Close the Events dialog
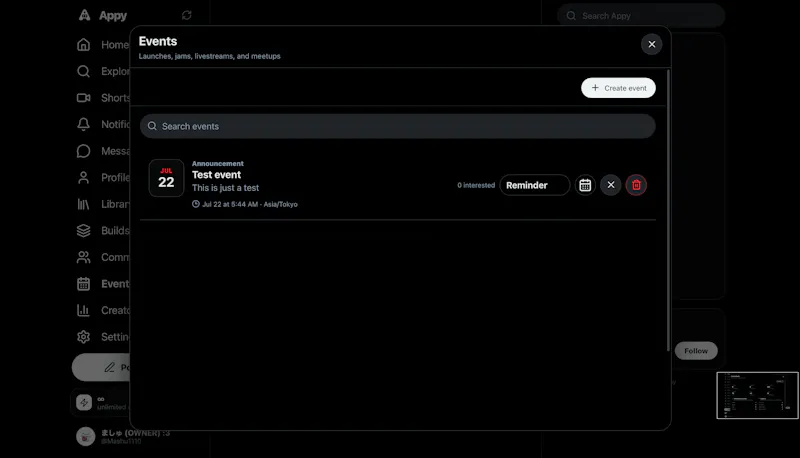 [x=652, y=44]
